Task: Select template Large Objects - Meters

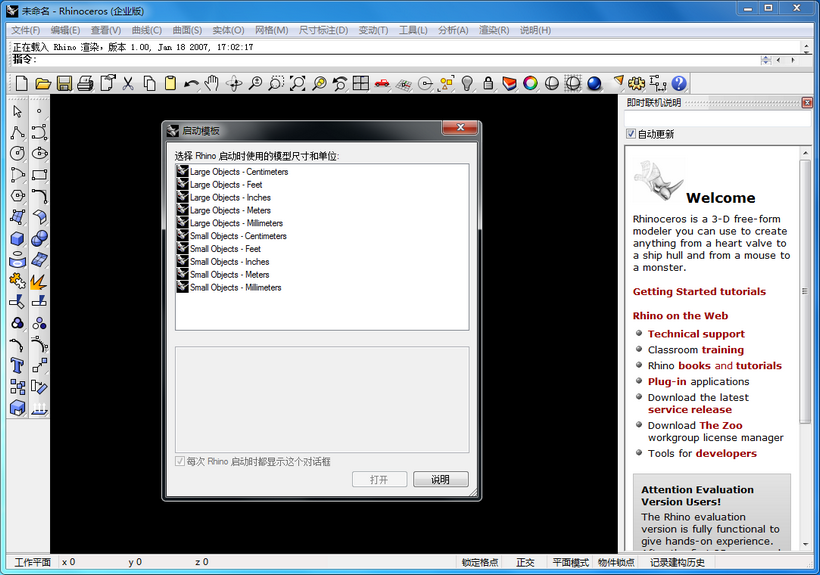Action: (x=224, y=210)
